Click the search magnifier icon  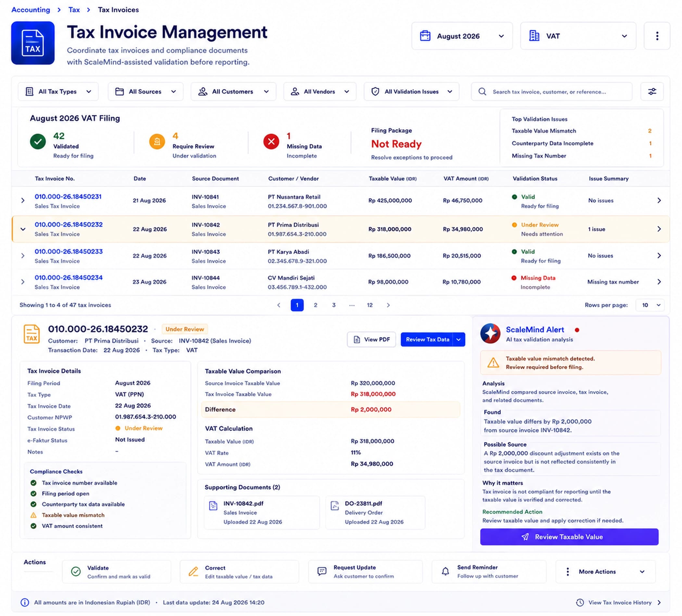click(482, 92)
